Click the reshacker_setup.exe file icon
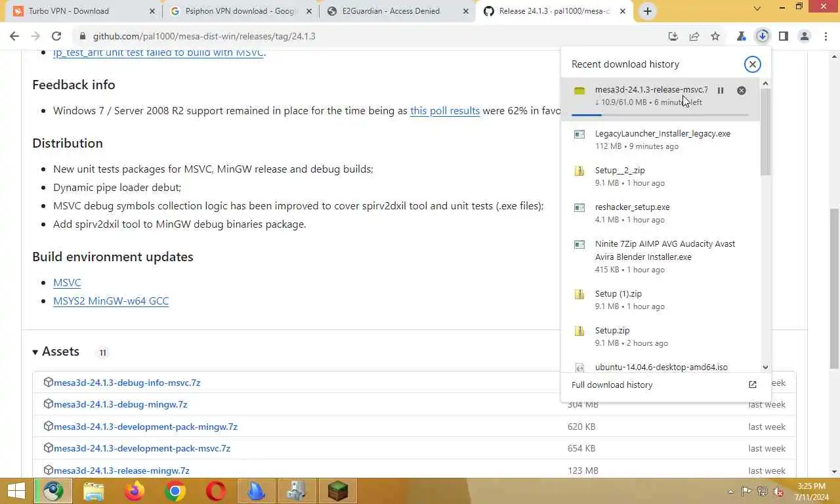This screenshot has width=840, height=504. coord(579,207)
